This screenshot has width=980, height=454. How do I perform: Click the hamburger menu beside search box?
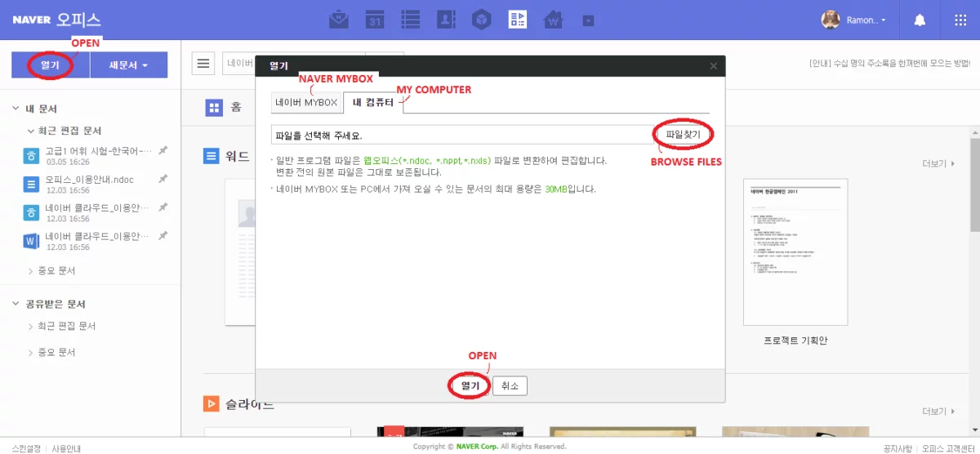point(203,63)
